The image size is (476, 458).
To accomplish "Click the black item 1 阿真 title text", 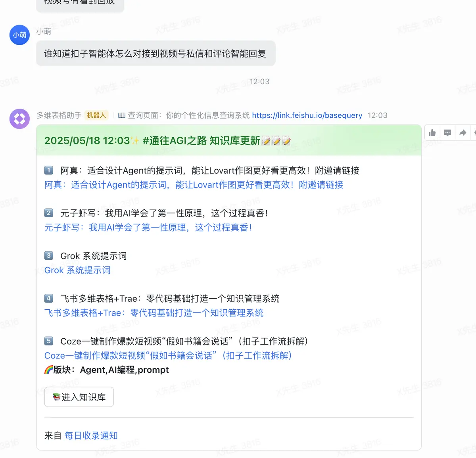I will 210,171.
